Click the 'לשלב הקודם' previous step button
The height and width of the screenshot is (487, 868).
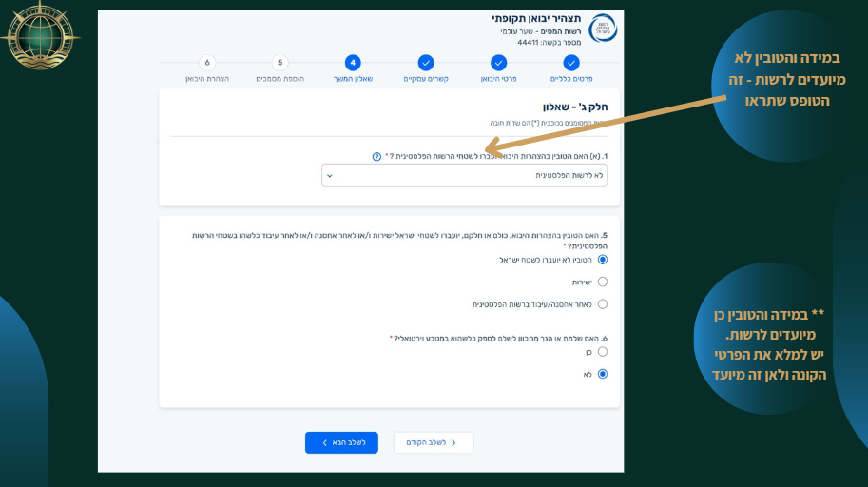[x=434, y=442]
